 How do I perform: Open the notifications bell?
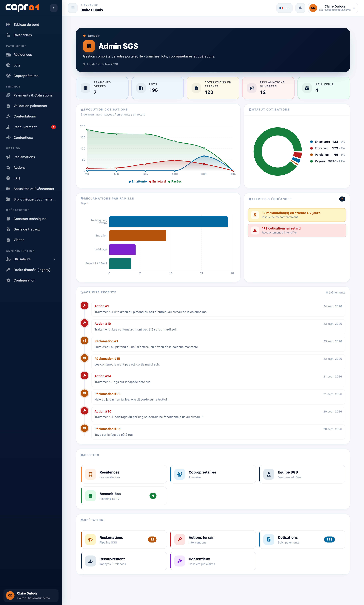[x=300, y=8]
